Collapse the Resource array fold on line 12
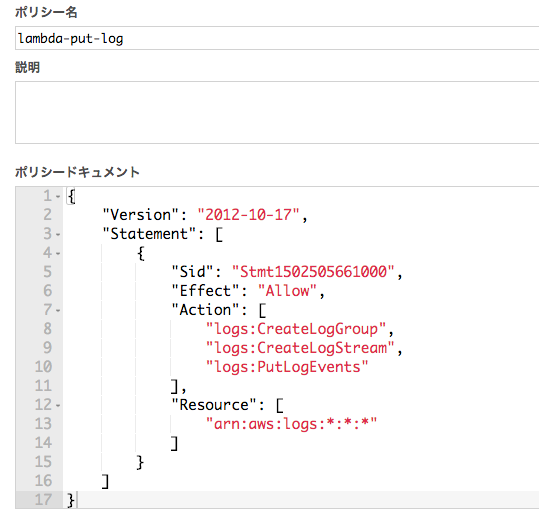This screenshot has width=539, height=522. coord(58,406)
